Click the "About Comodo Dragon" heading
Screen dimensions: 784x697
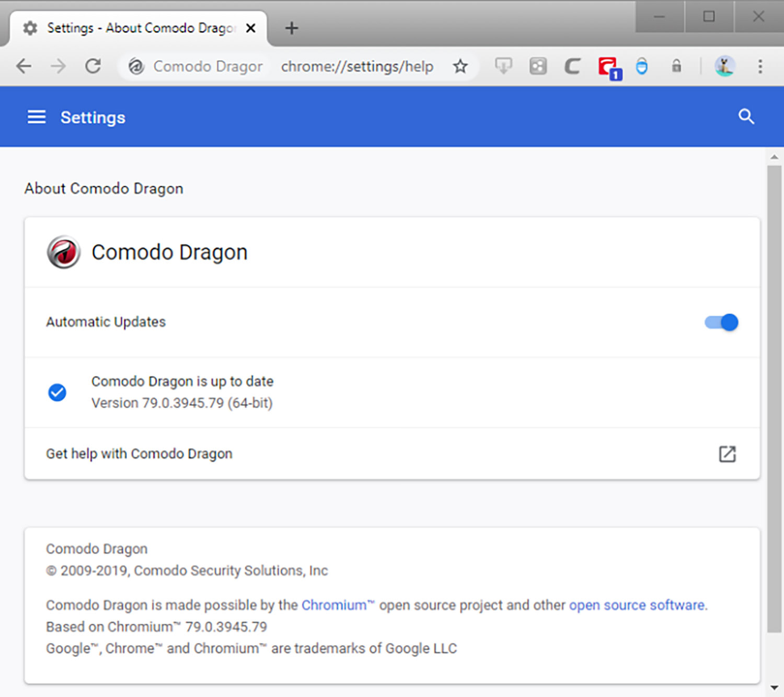coord(104,188)
